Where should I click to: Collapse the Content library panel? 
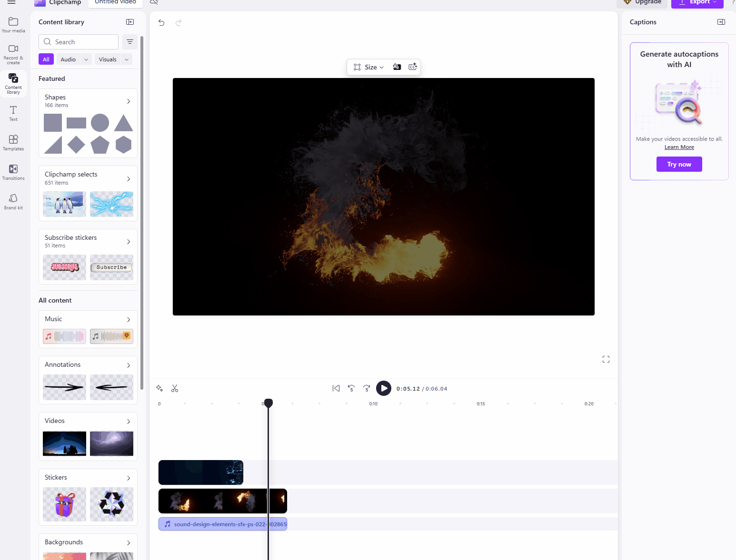129,22
